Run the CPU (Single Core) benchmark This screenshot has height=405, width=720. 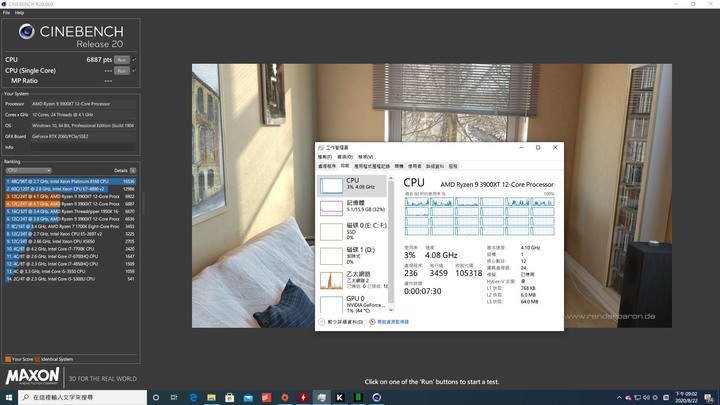pos(122,71)
